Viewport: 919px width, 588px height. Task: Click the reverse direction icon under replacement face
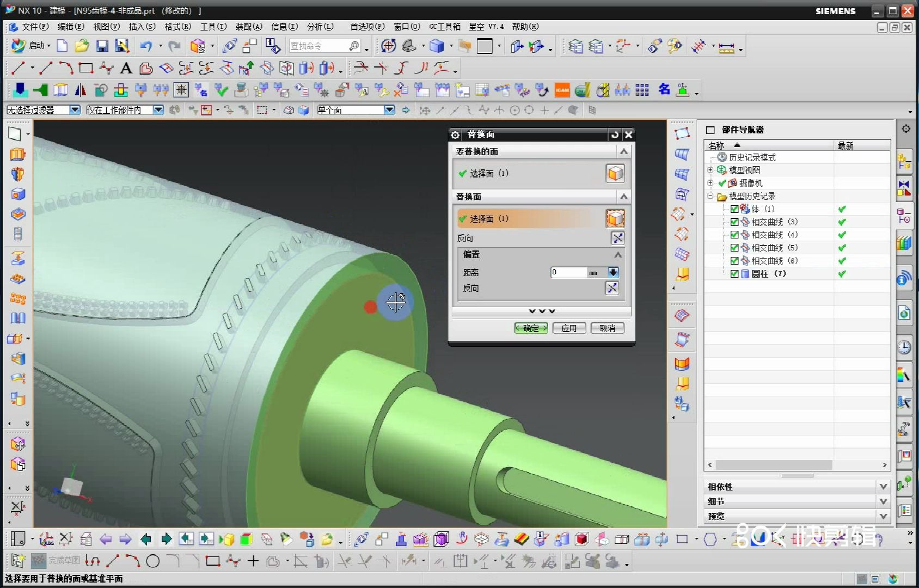point(617,238)
